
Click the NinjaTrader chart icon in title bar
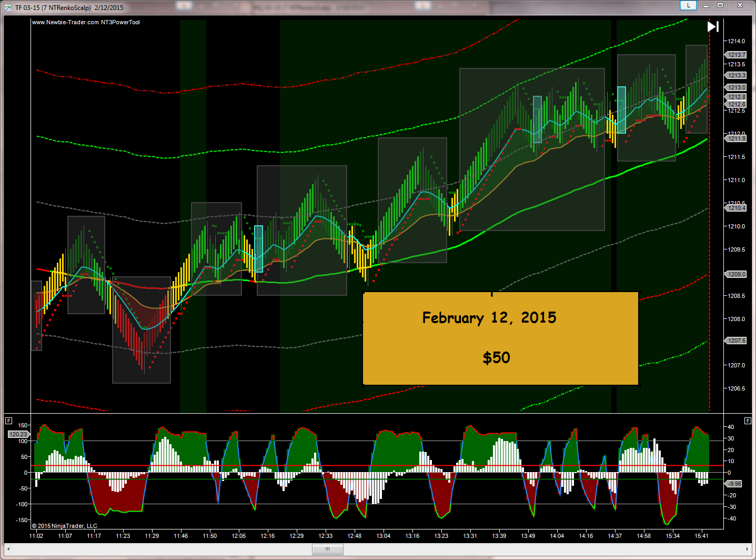(8, 7)
